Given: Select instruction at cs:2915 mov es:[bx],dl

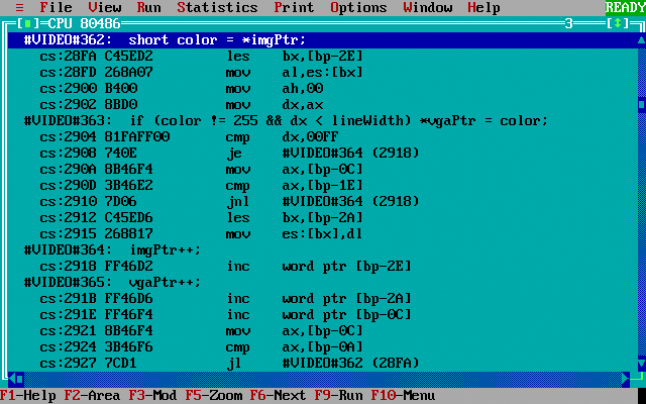Looking at the screenshot, I should pyautogui.click(x=323, y=234).
